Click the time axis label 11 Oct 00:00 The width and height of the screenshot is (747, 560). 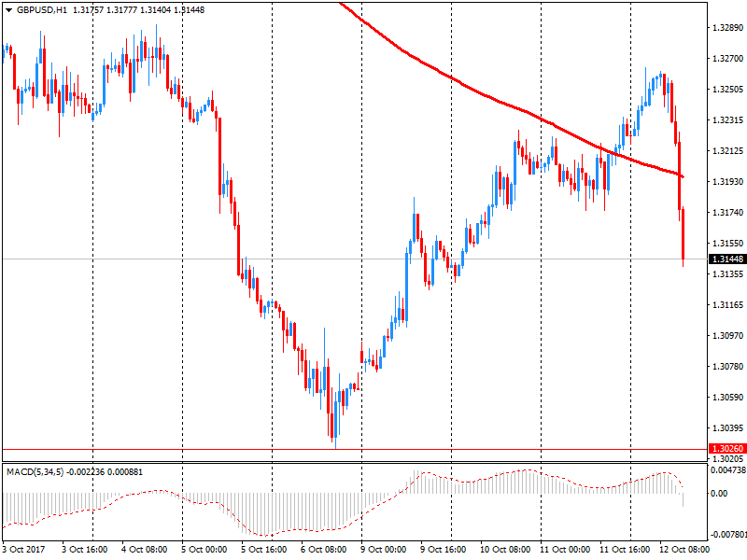[565, 549]
